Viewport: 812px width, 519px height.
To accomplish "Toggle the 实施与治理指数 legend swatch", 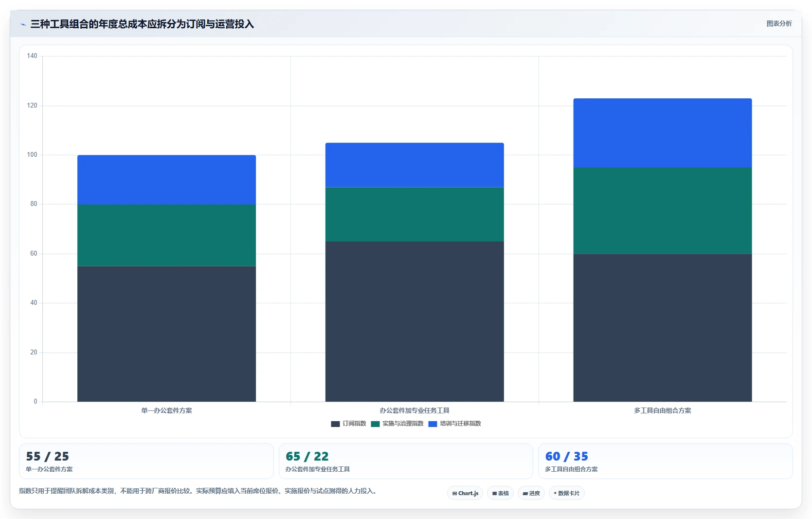I will [x=375, y=424].
